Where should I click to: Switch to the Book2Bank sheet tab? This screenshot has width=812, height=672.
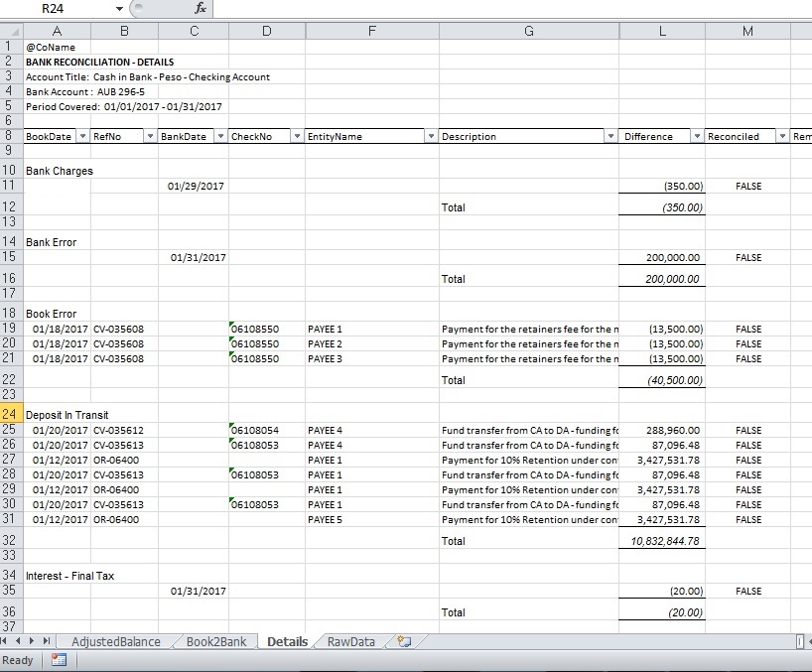(216, 642)
